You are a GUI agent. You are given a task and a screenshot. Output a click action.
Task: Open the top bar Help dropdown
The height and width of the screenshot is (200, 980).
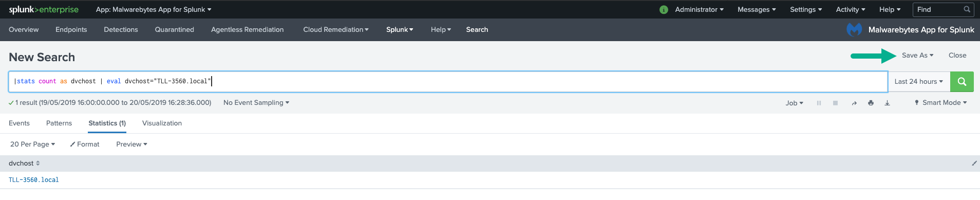click(x=890, y=9)
